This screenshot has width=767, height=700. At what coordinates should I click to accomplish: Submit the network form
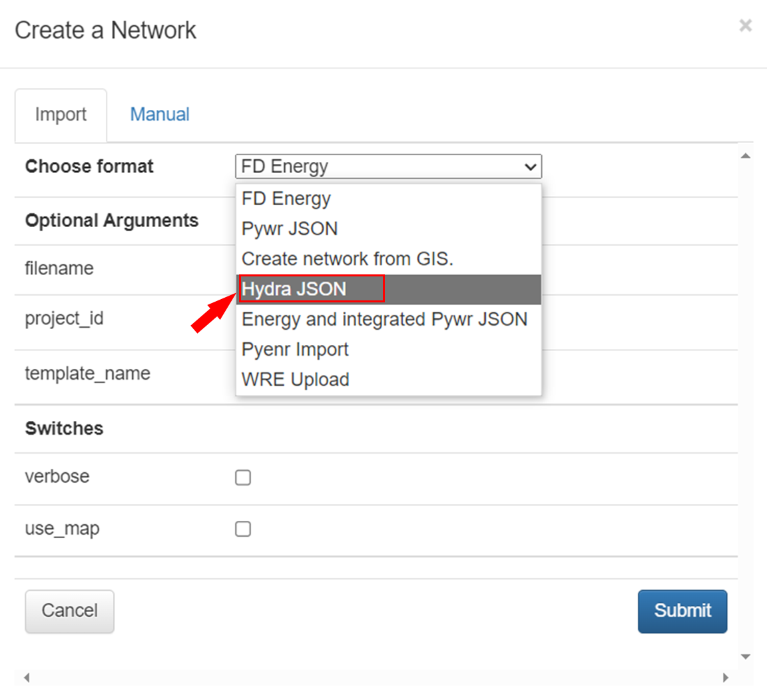tap(682, 611)
